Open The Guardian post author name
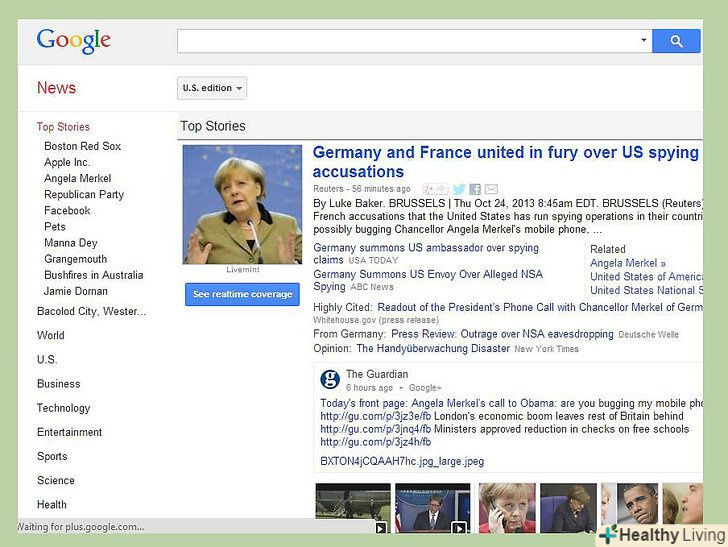Image resolution: width=728 pixels, height=547 pixels. point(377,374)
